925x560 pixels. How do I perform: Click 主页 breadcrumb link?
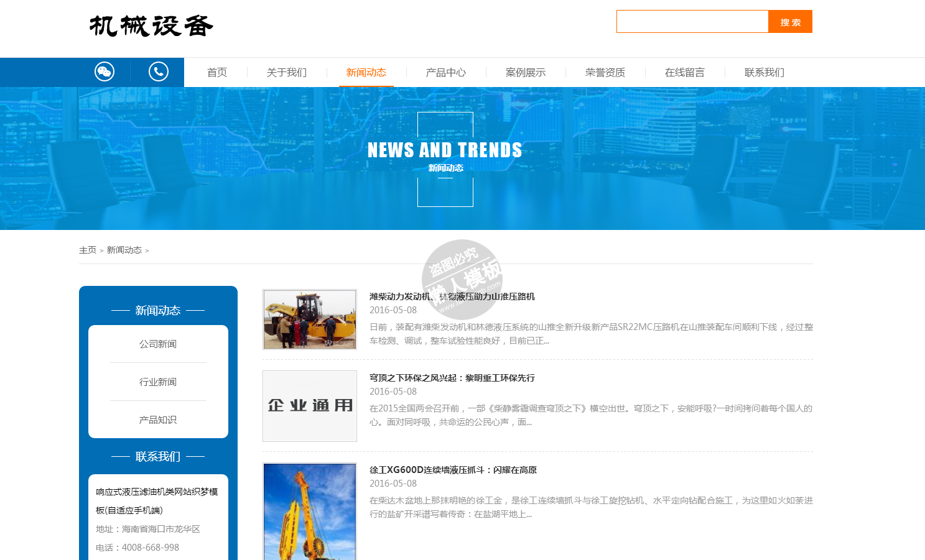pos(88,250)
